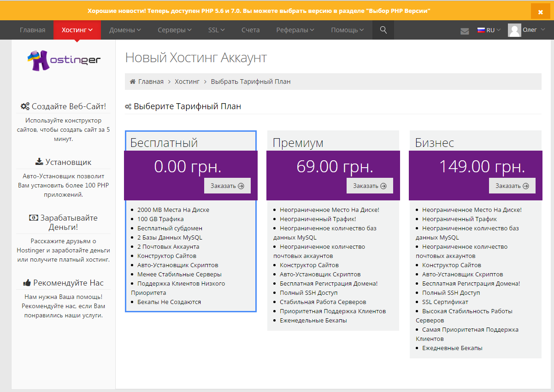This screenshot has height=392, width=554.
Task: Expand the Домены dropdown menu
Action: (125, 30)
